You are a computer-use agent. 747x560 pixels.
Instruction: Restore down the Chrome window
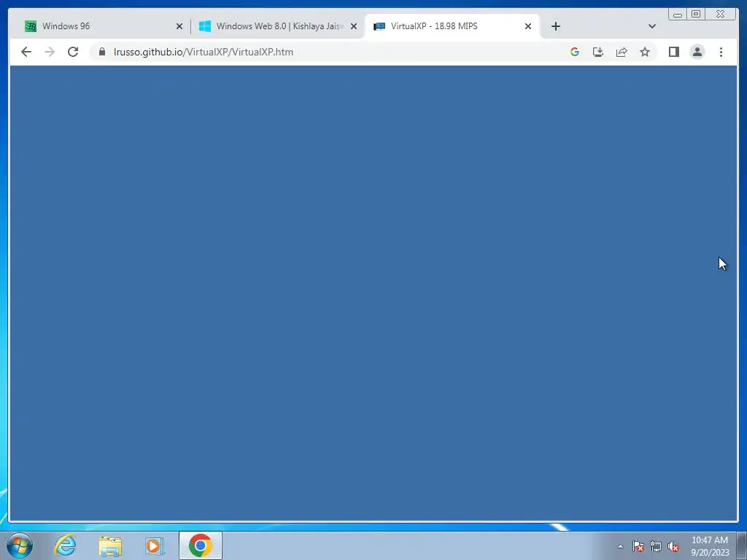click(695, 15)
